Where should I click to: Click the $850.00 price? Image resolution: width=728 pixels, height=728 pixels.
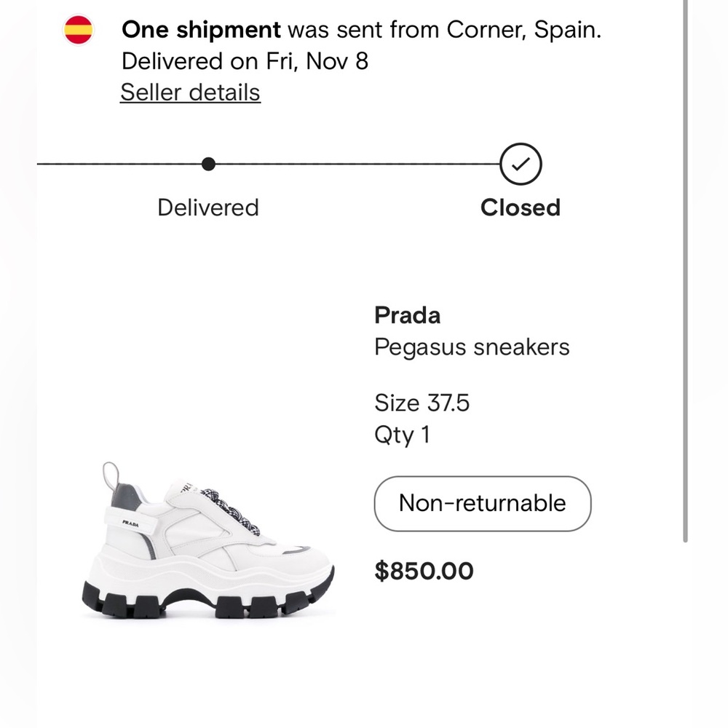coord(424,571)
